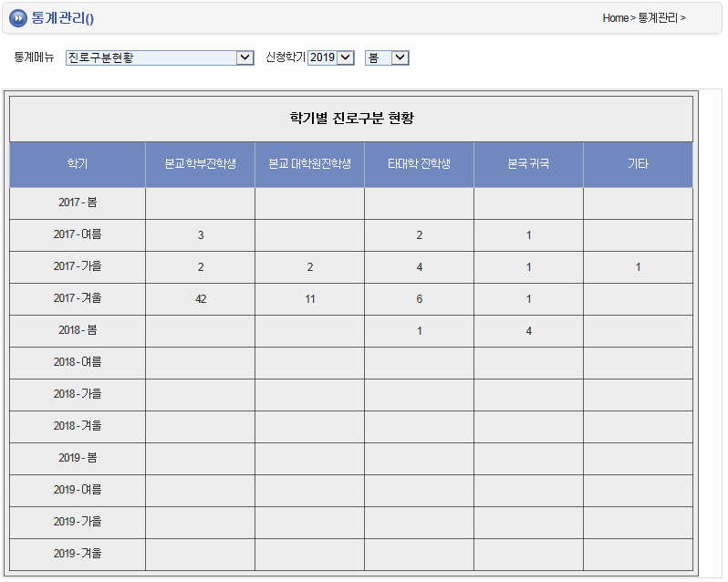This screenshot has width=728, height=582.
Task: Click the 기타 column header
Action: click(x=638, y=164)
